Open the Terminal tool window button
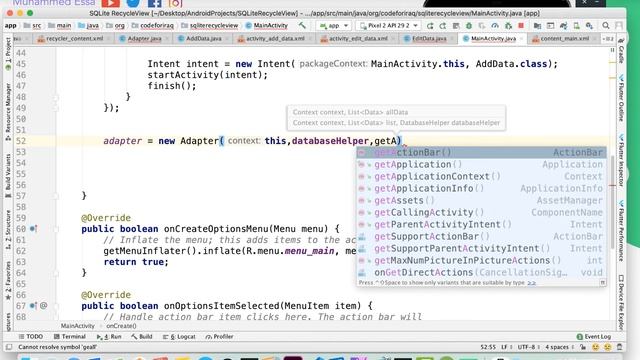 (70, 336)
